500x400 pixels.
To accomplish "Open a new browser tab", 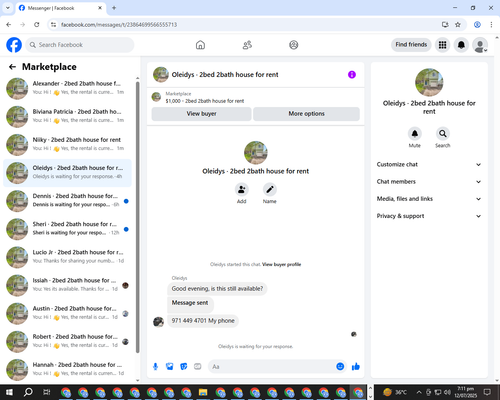I will (x=114, y=8).
